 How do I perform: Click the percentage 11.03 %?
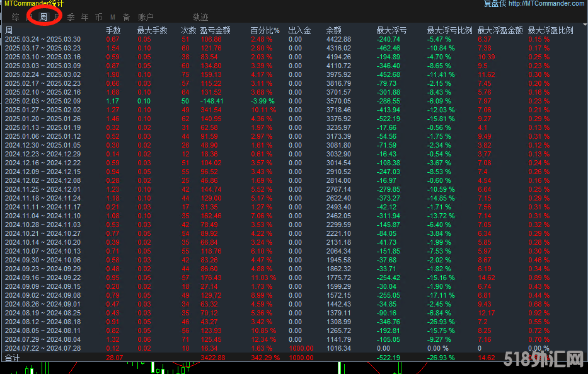pyautogui.click(x=263, y=278)
